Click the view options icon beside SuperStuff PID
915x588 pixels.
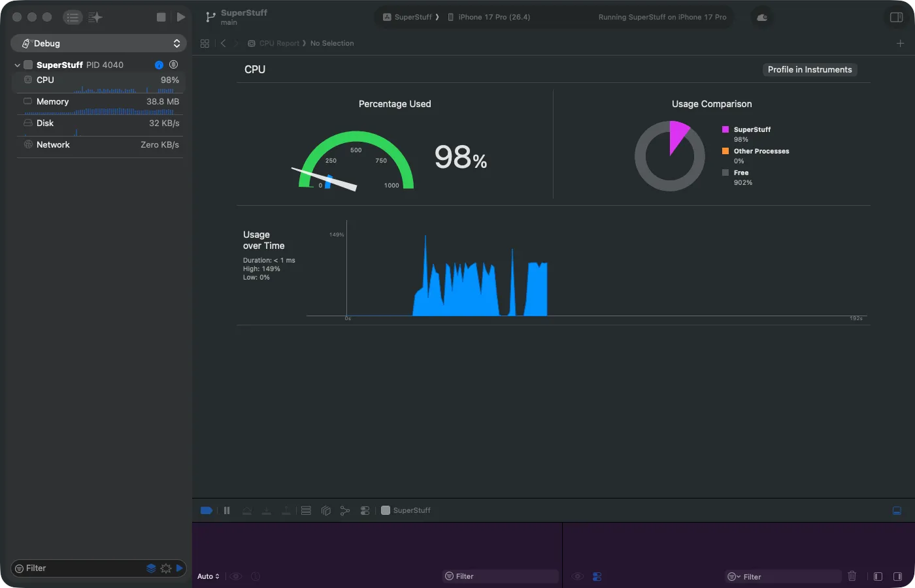coord(174,65)
